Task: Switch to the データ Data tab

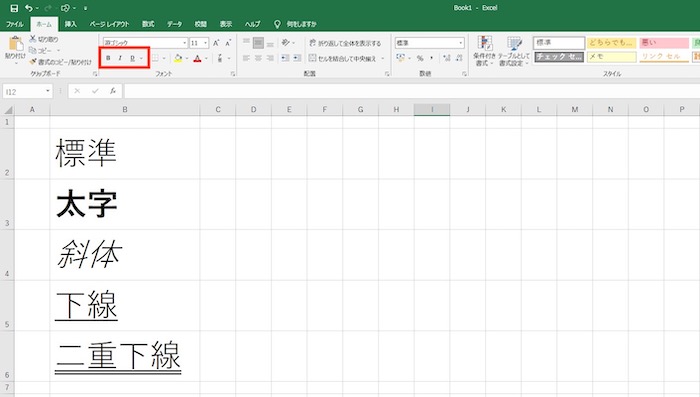Action: 175,24
